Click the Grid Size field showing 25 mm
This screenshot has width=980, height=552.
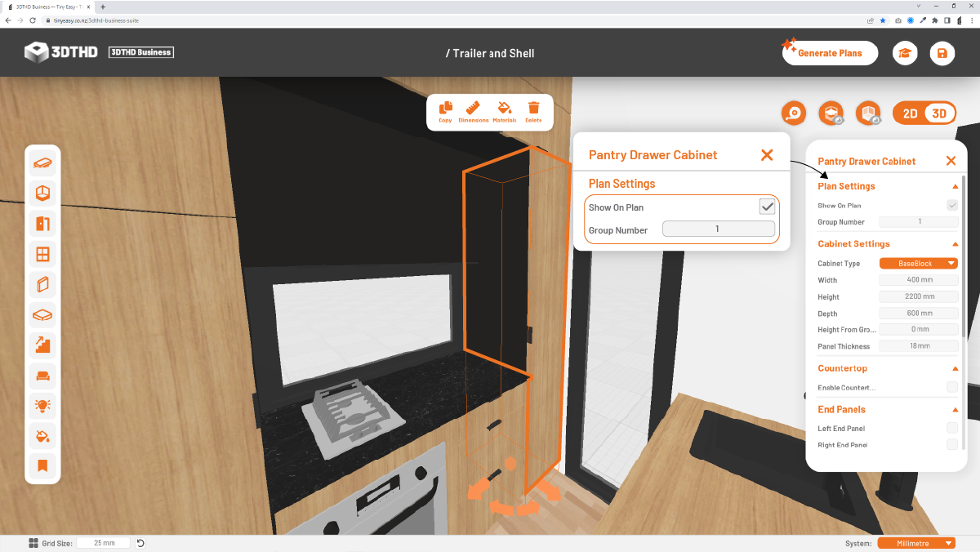point(104,543)
